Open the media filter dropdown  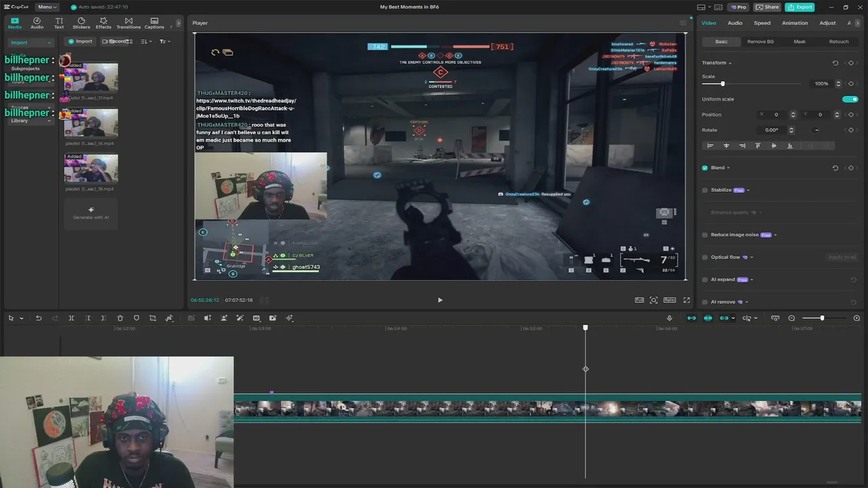coord(165,41)
